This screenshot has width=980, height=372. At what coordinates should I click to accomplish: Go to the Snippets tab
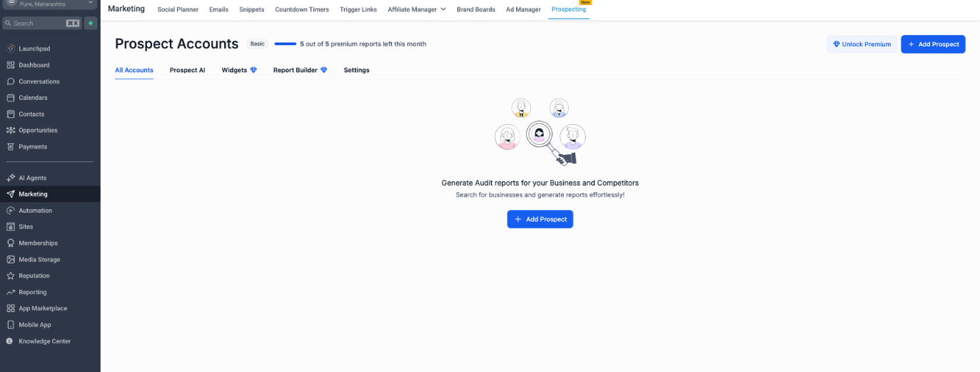coord(252,9)
